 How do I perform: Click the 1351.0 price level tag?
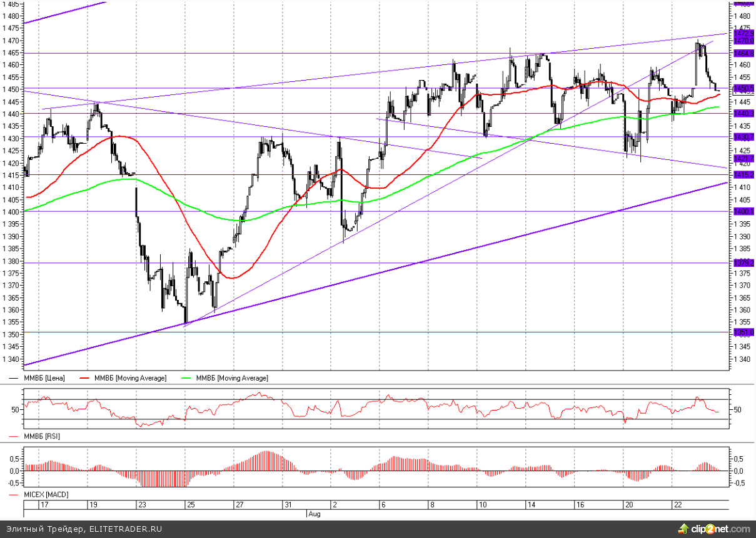pos(743,332)
